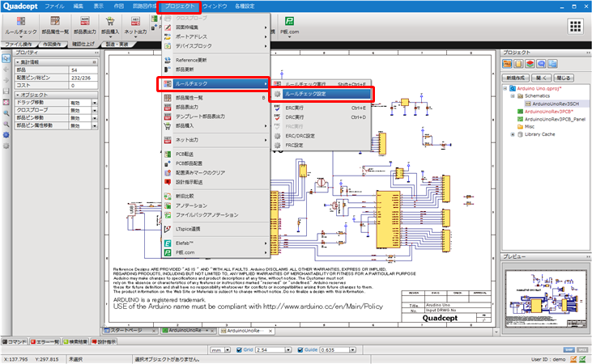Click the save disk icon in the left sidebar
The width and height of the screenshot is (592, 364).
pyautogui.click(x=6, y=91)
